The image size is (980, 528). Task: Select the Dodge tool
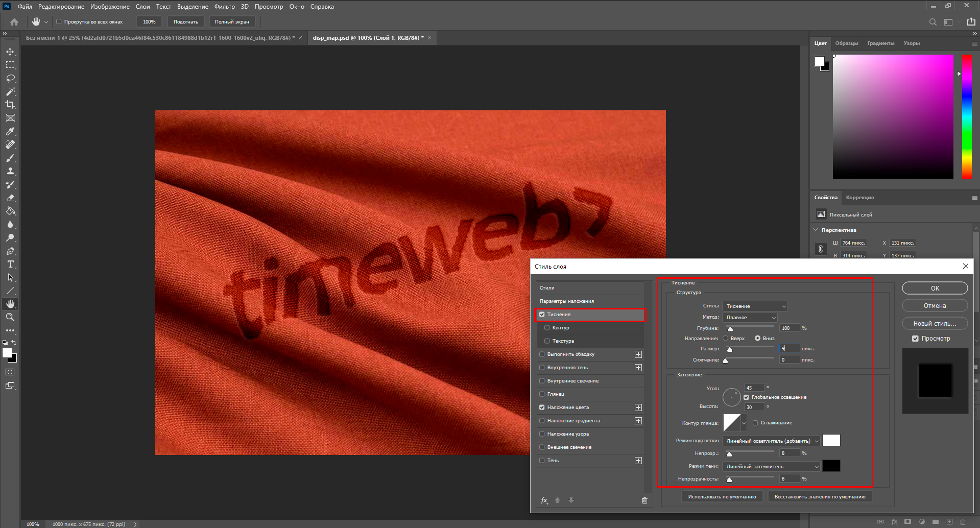[10, 237]
